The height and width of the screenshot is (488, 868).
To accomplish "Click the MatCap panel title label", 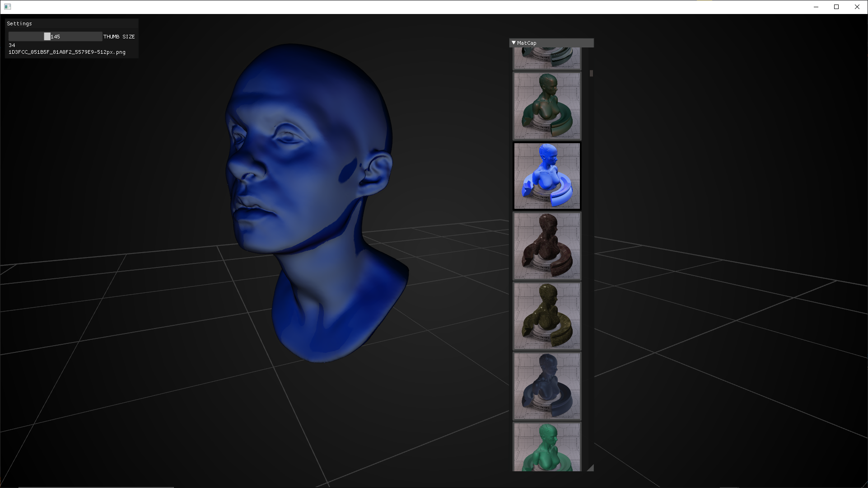I will (527, 43).
